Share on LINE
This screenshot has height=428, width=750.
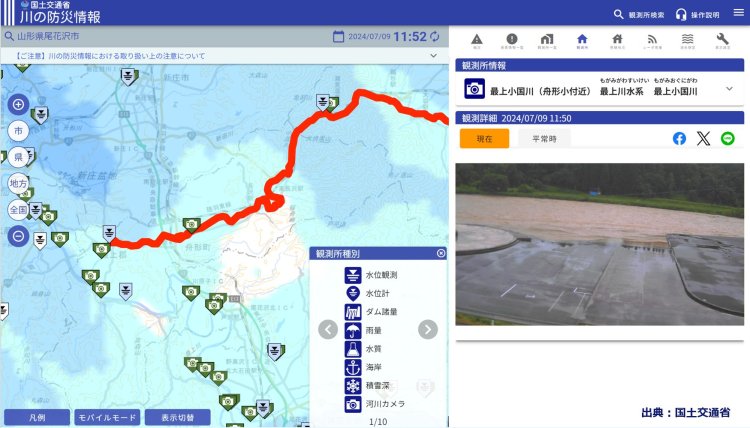[728, 139]
